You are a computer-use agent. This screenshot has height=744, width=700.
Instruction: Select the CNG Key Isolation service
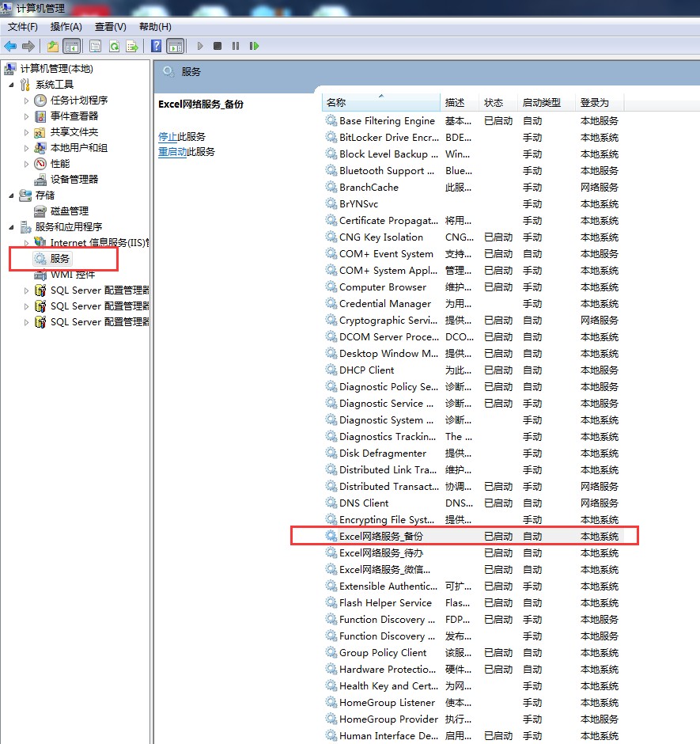pos(473,237)
